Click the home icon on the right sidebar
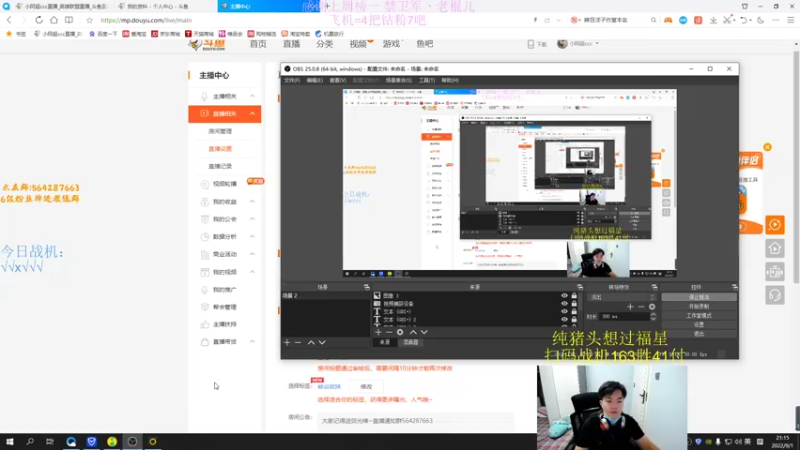800x450 pixels. (x=774, y=248)
